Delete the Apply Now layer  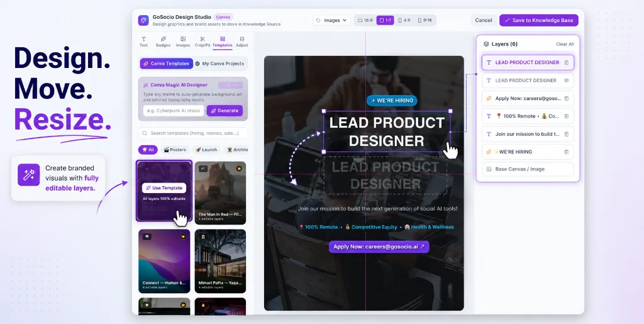point(567,99)
